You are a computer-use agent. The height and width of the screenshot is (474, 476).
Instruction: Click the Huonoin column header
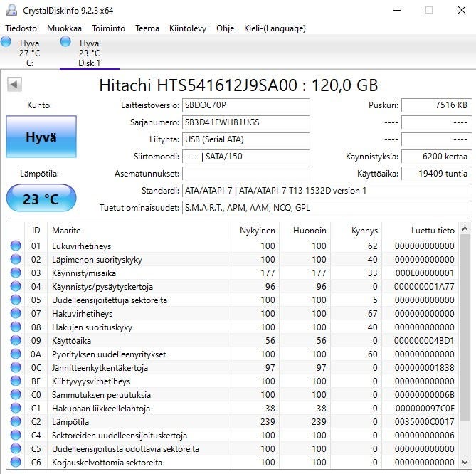click(x=305, y=231)
